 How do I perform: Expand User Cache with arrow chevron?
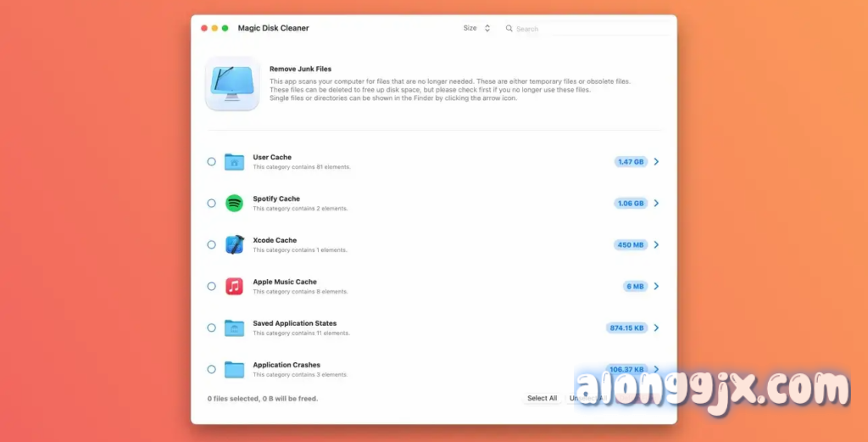657,161
